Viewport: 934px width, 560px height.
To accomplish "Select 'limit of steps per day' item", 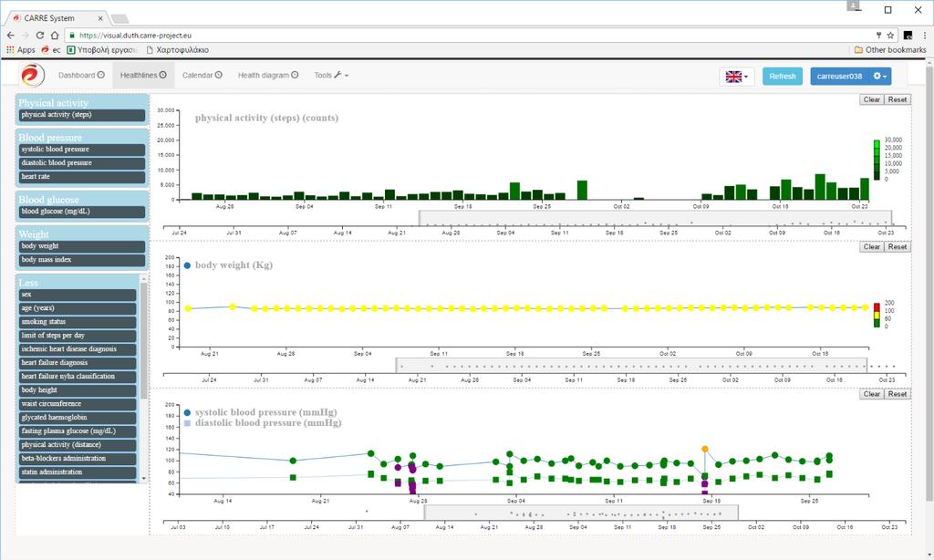I will (x=78, y=336).
